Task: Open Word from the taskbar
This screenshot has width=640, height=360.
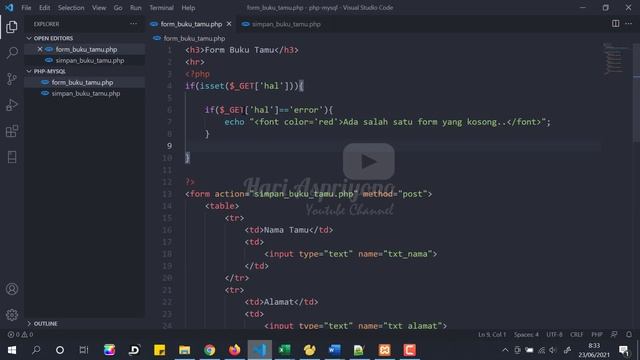Action: tap(334, 350)
